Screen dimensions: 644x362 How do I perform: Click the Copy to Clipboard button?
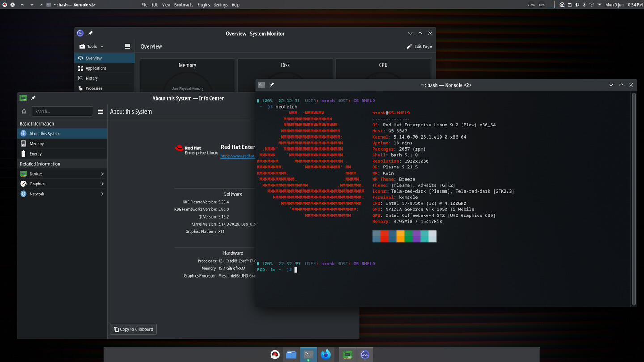(133, 329)
